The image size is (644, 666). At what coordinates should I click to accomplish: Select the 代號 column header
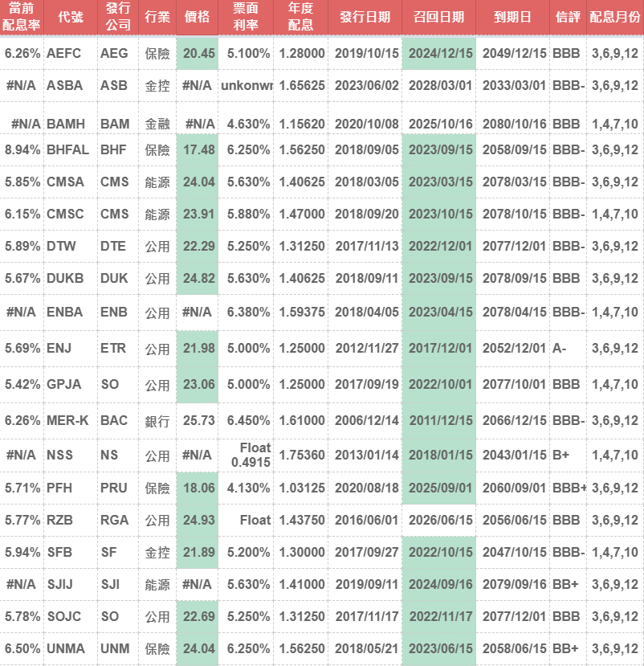click(x=71, y=17)
